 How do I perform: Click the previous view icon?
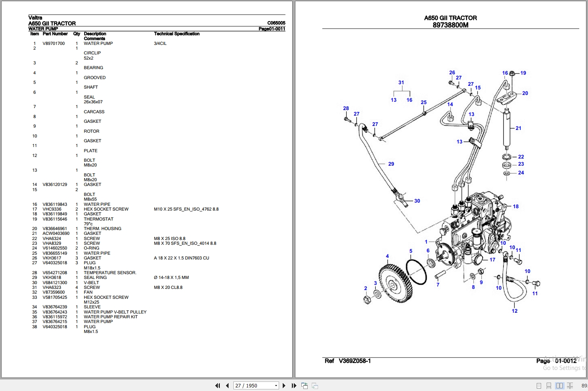[305, 385]
